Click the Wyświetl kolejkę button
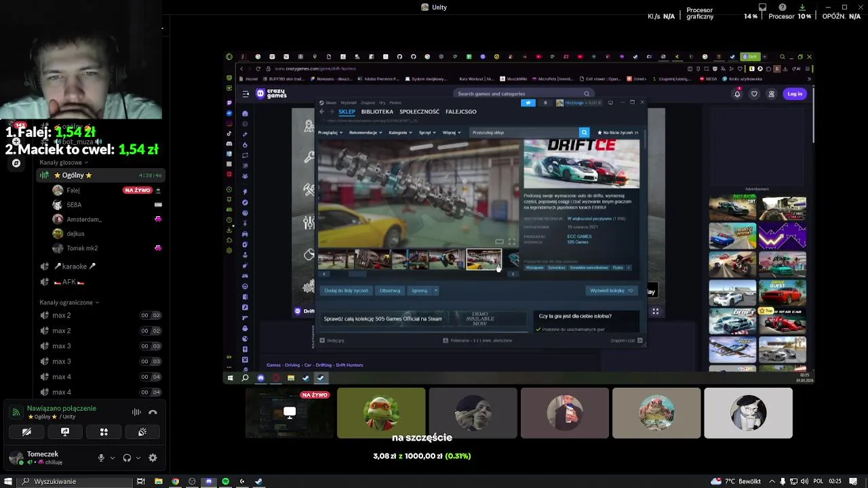Screen dimensions: 868x488 click(x=611, y=291)
